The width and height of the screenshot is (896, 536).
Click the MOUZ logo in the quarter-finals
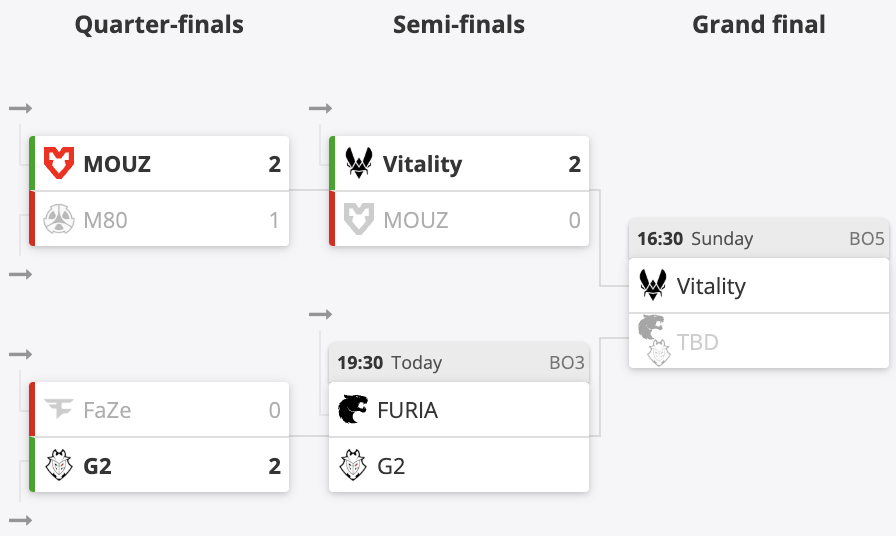click(59, 163)
